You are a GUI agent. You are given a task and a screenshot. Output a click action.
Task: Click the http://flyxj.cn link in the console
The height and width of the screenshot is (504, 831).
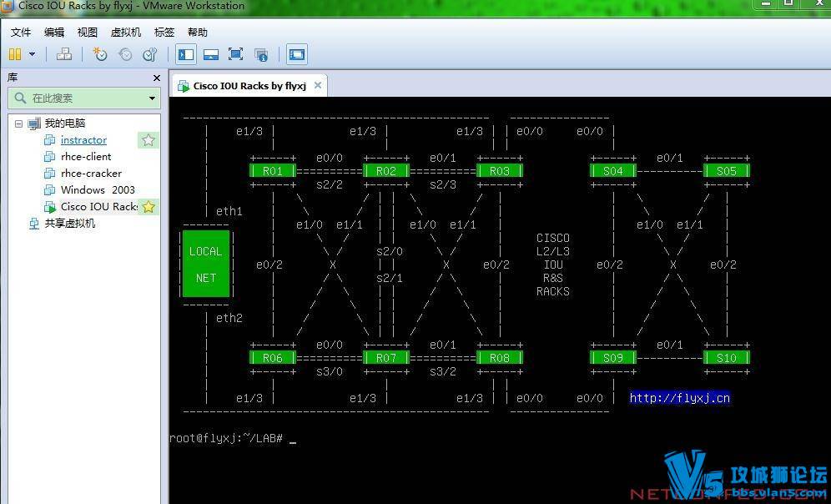coord(679,398)
